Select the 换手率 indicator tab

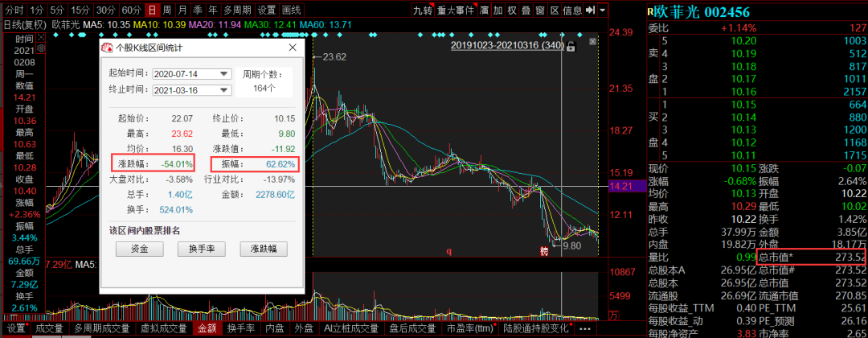(241, 328)
